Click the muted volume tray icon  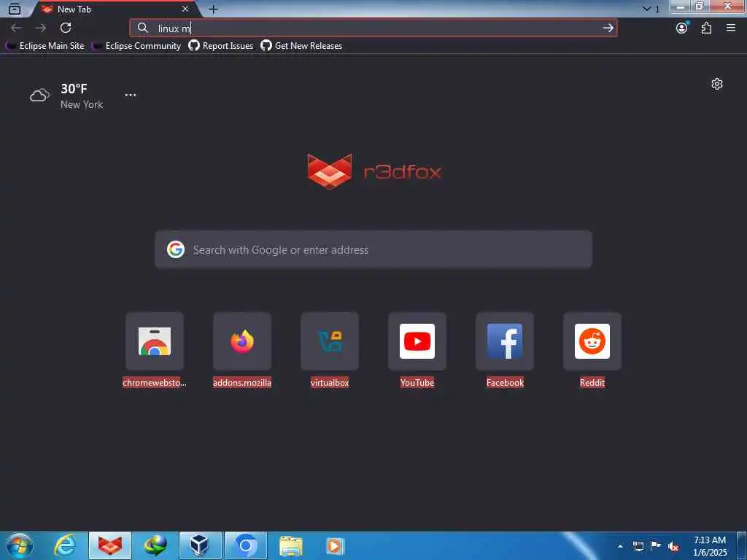pyautogui.click(x=673, y=546)
